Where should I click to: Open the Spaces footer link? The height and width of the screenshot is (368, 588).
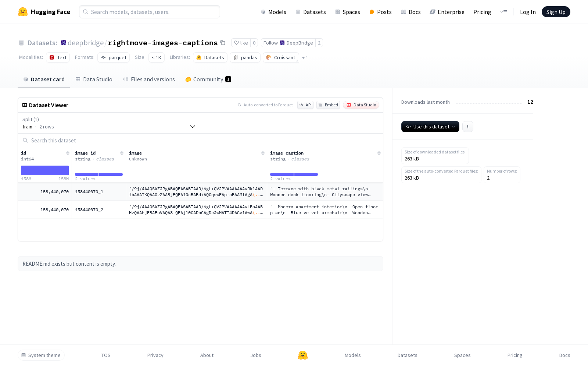[462, 355]
